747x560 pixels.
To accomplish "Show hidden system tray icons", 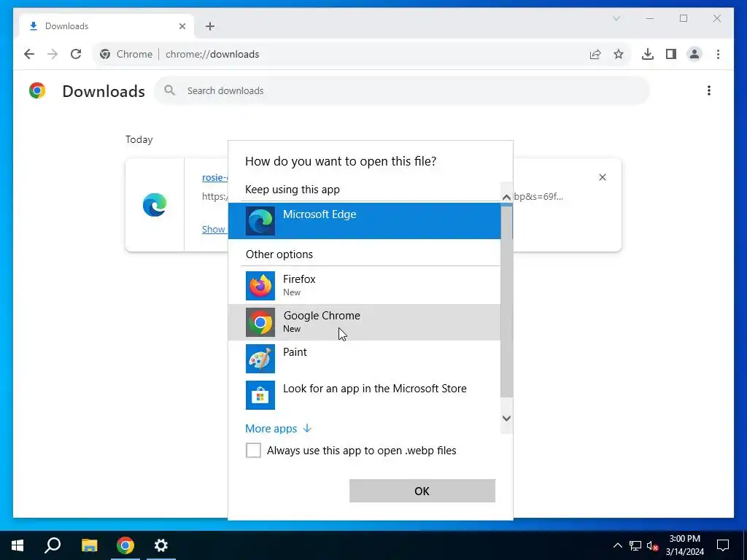I will pyautogui.click(x=617, y=545).
